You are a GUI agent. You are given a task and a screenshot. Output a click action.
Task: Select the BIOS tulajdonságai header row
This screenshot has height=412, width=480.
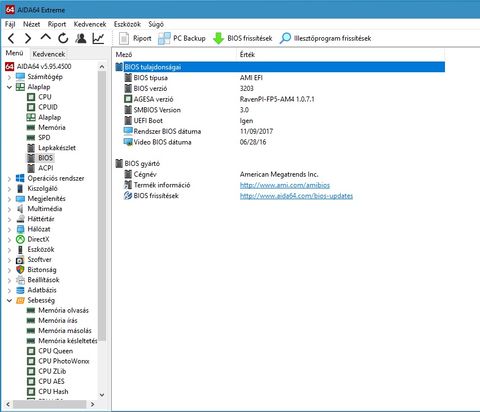click(x=280, y=67)
